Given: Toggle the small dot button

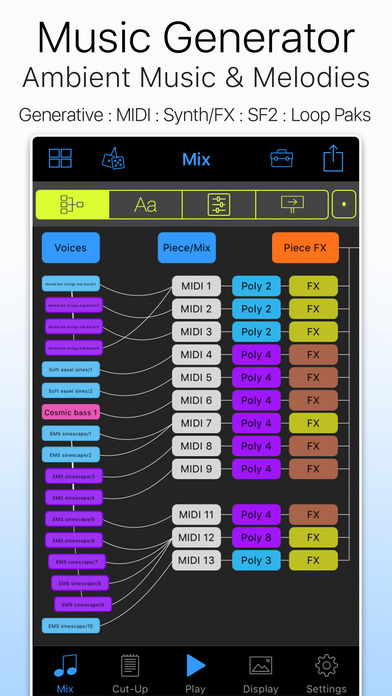Looking at the screenshot, I should (344, 205).
